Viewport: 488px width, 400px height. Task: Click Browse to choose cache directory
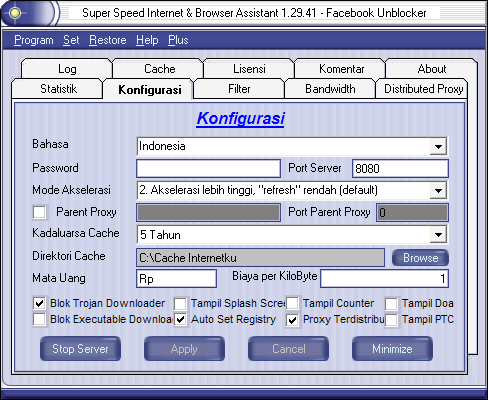(420, 258)
